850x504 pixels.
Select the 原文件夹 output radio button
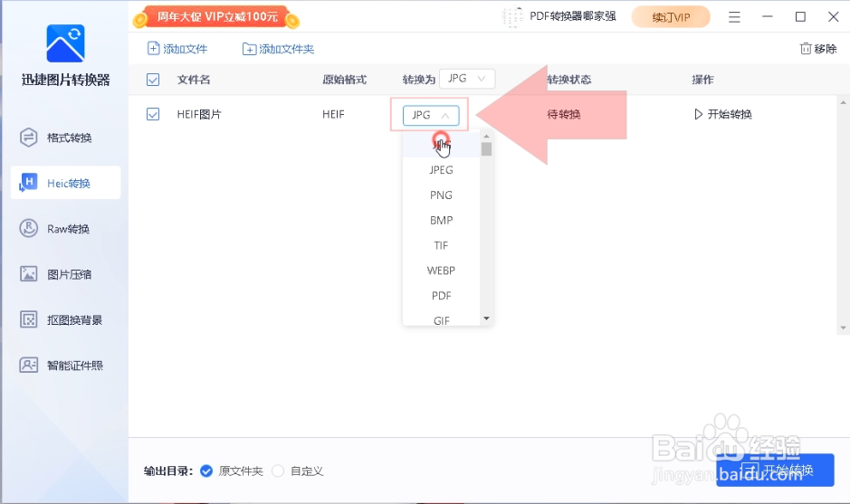coord(206,471)
